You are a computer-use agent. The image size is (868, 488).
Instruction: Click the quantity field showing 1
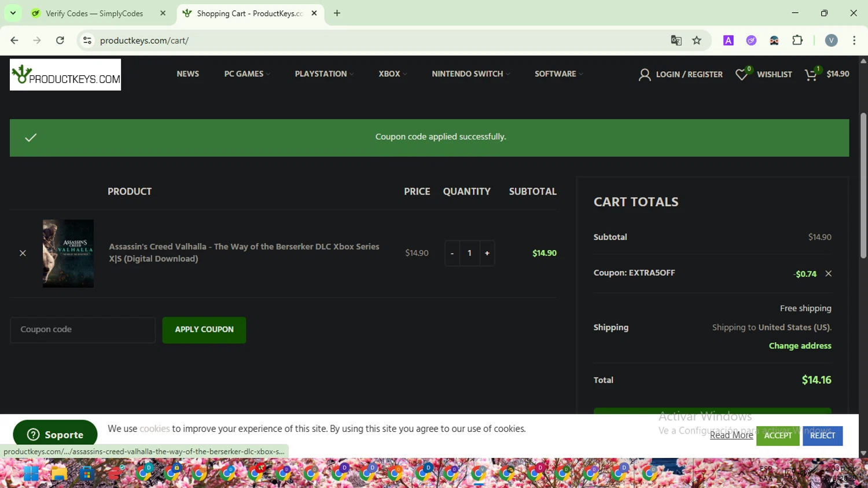[x=469, y=254]
